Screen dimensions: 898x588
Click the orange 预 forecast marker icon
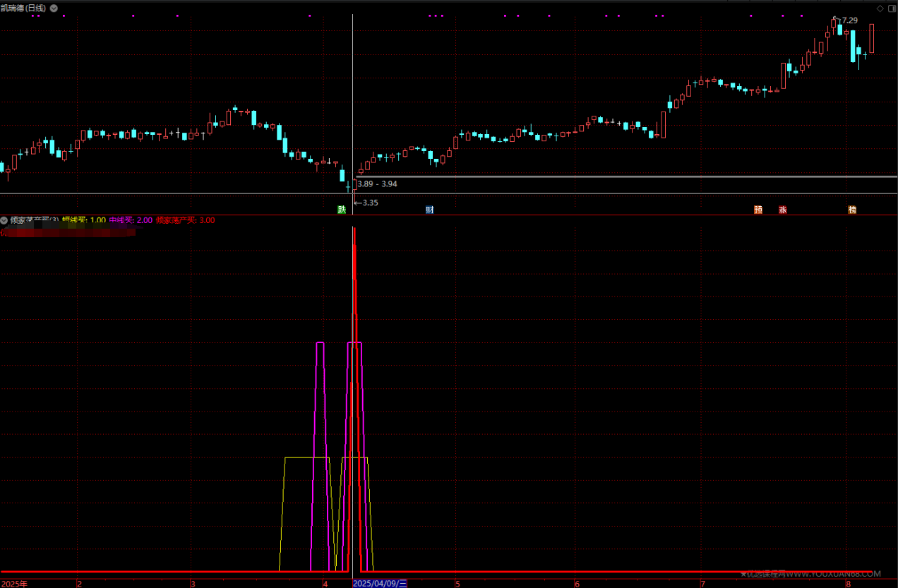pos(758,210)
